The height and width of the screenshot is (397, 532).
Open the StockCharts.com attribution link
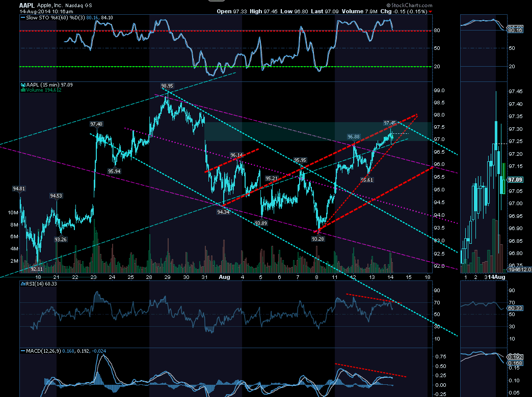click(x=409, y=5)
